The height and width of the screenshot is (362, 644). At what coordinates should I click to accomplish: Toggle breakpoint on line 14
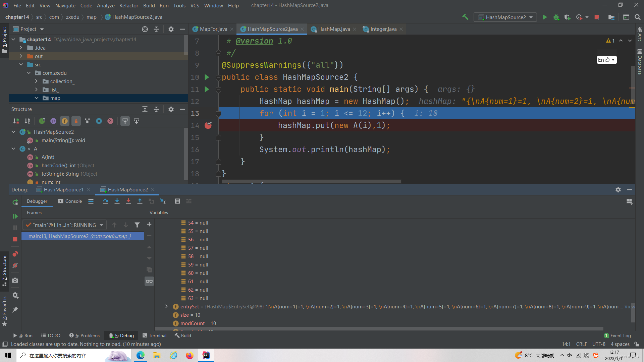(208, 125)
